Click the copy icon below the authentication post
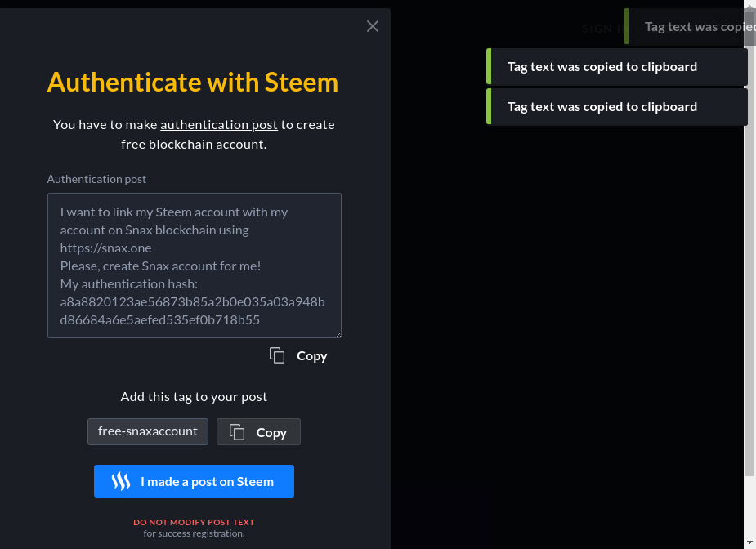Viewport: 756px width, 549px height. (278, 355)
